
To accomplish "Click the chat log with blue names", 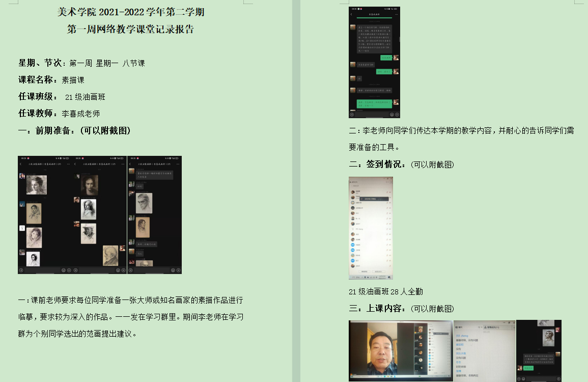I will pos(484,350).
